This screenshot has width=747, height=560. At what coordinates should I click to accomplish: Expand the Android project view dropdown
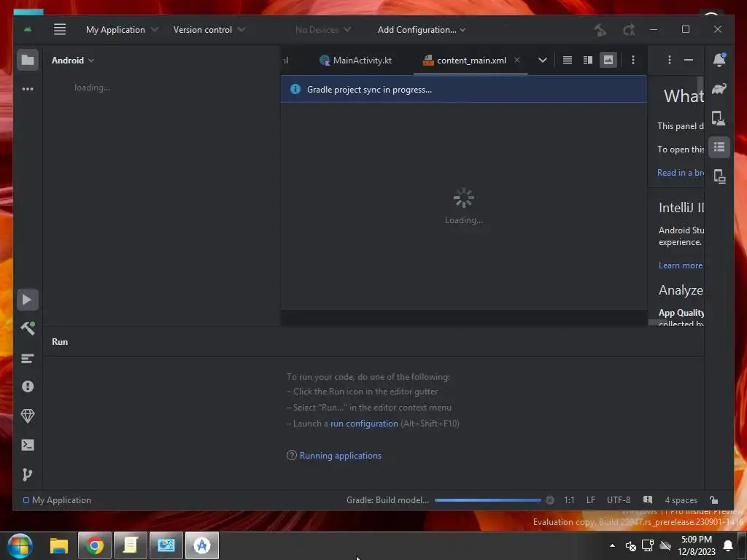tap(73, 61)
